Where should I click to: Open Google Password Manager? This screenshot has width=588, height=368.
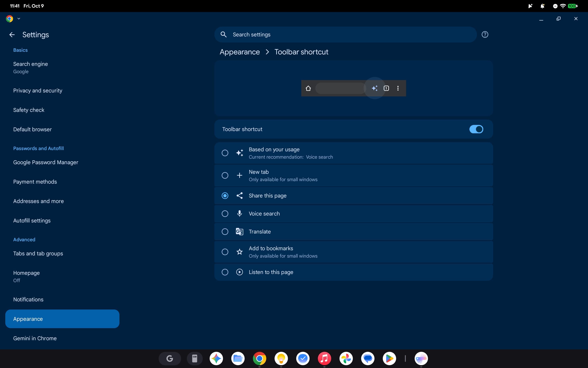tap(62, 162)
